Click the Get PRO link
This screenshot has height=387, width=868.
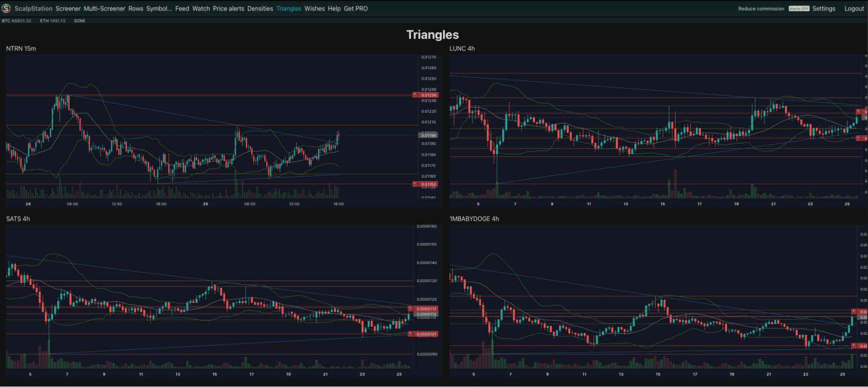[356, 9]
